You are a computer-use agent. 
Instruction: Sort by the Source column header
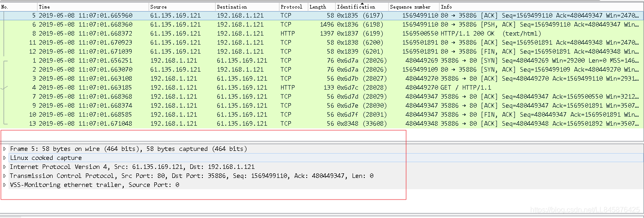(182, 7)
